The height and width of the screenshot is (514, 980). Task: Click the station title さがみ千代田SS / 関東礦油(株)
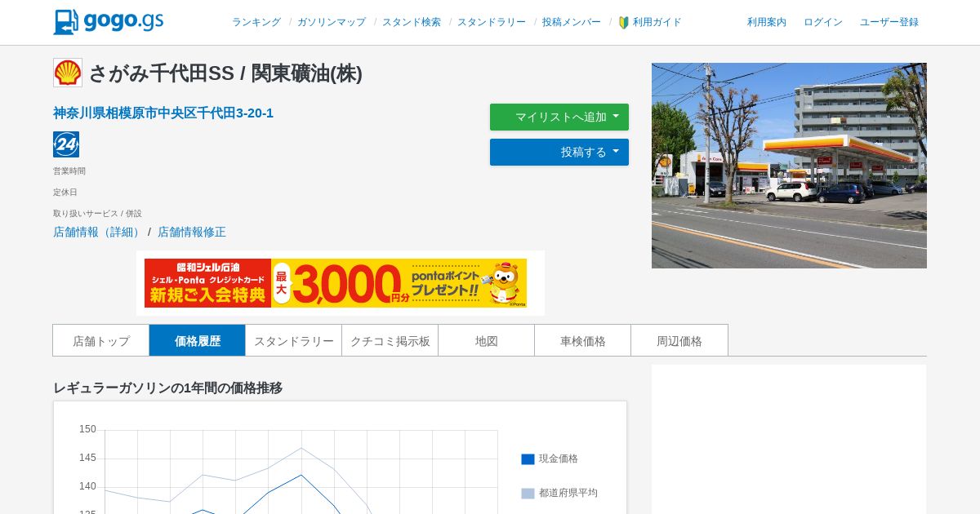point(225,73)
